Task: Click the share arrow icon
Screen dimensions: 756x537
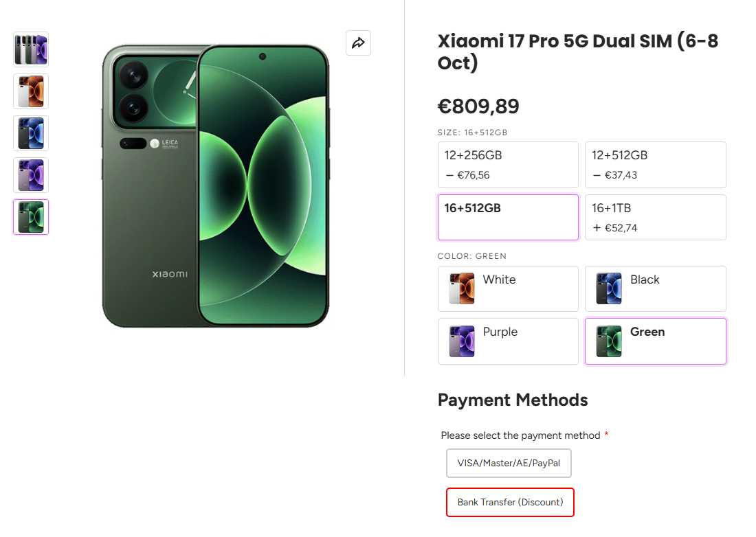Action: point(358,43)
